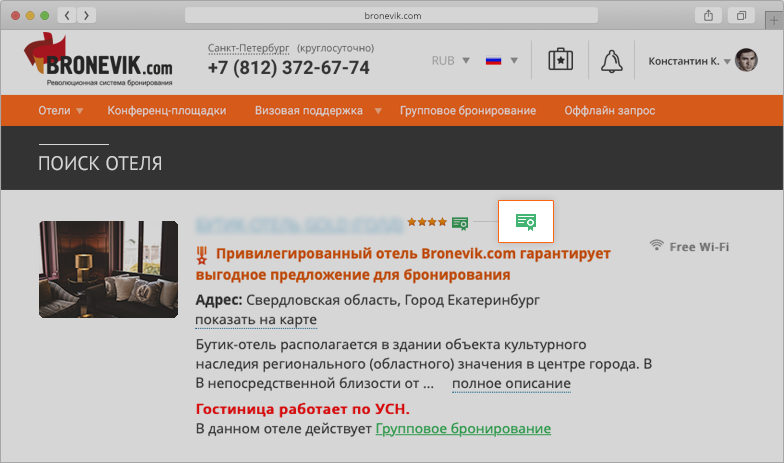Click the Free Wi-Fi label
784x463 pixels.
coord(699,246)
